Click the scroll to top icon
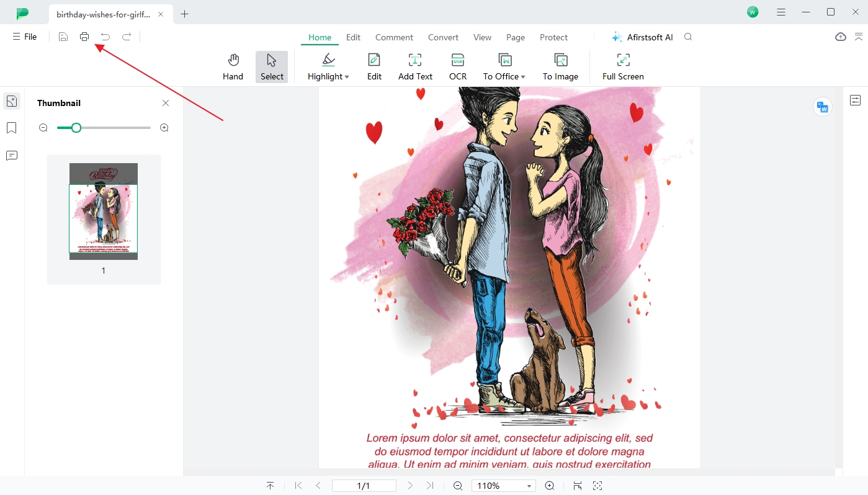868x495 pixels. [271, 486]
